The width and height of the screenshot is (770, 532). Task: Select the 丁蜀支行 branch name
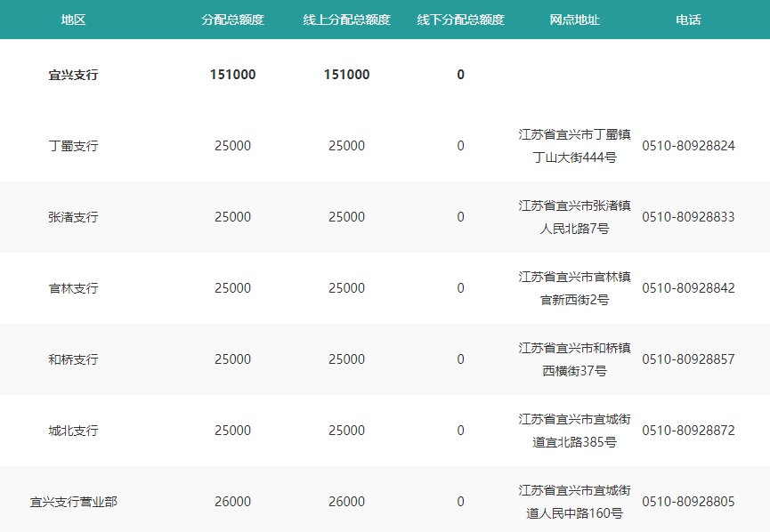coord(73,146)
